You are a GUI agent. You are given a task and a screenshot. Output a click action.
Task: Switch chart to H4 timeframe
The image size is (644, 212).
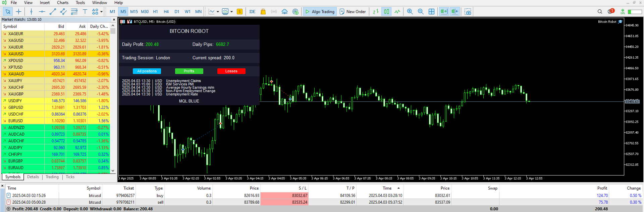click(166, 12)
